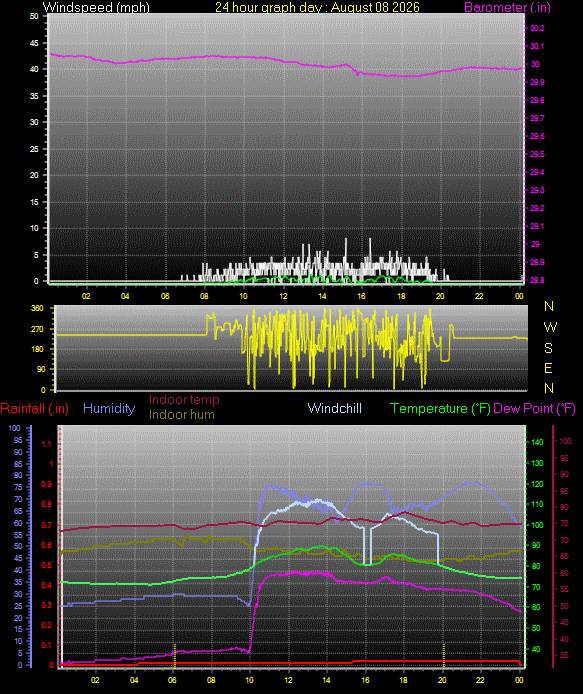
Task: Click the '28.8' barometer axis value
Action: pyautogui.click(x=537, y=280)
